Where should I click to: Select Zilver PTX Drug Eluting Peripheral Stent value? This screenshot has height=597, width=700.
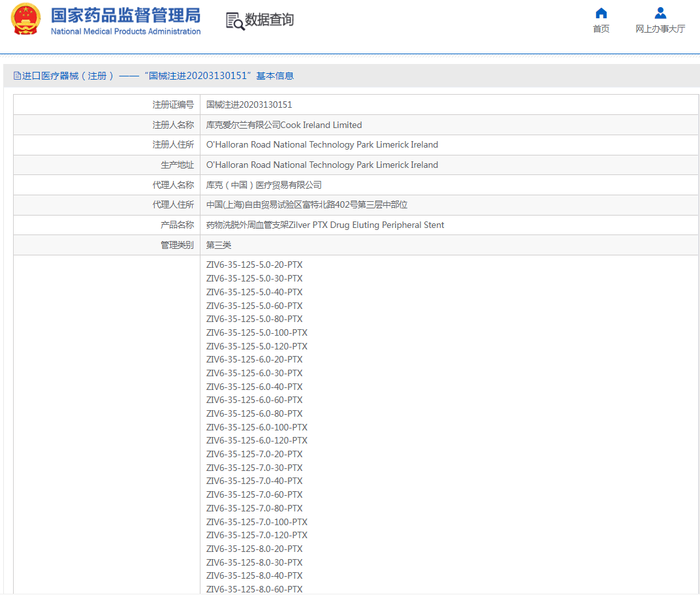pyautogui.click(x=325, y=225)
